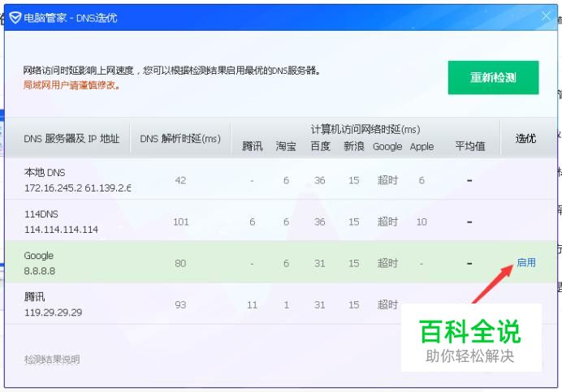
Task: Click the 淘宝 value 1 in 119.29.29.29 row
Action: tap(286, 305)
